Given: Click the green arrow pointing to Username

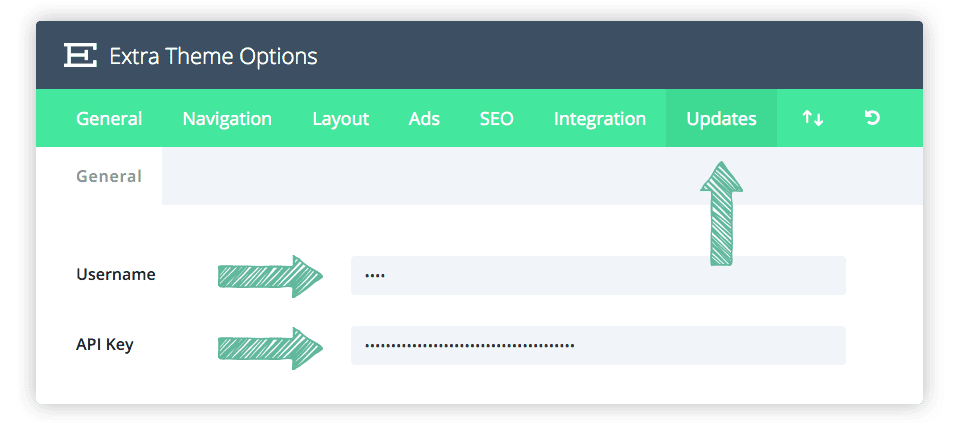Looking at the screenshot, I should pos(270,275).
